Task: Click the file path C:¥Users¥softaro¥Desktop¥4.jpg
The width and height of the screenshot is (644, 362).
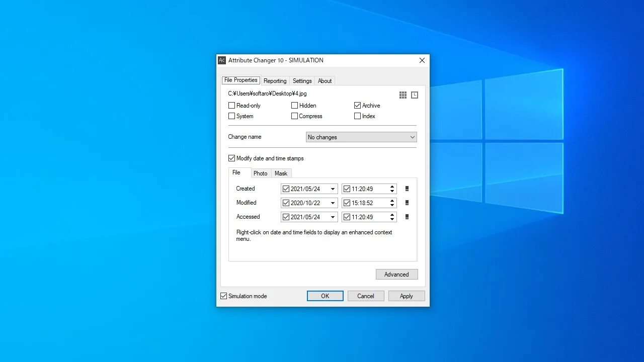Action: [267, 94]
